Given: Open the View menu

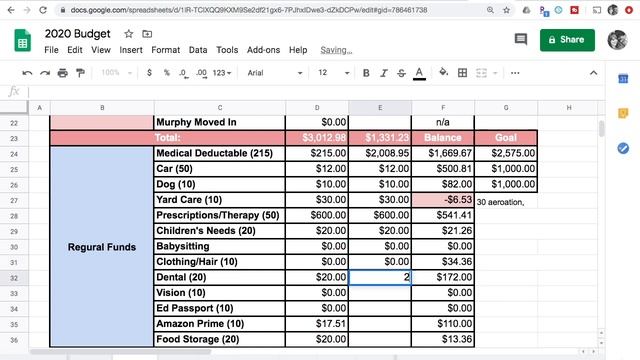Looking at the screenshot, I should (x=101, y=50).
